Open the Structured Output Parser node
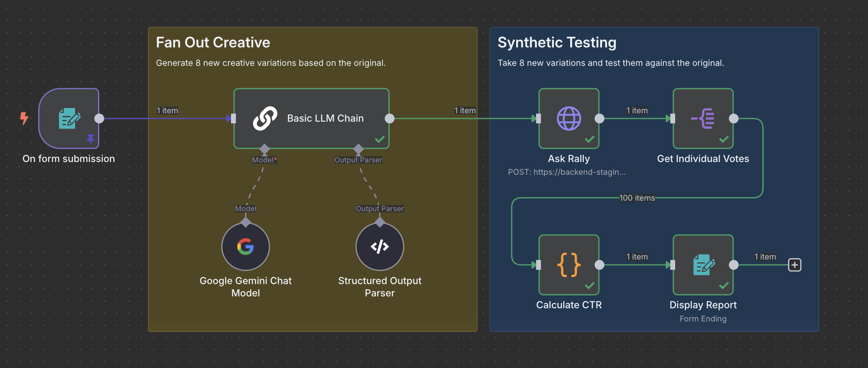868x368 pixels. pyautogui.click(x=380, y=247)
